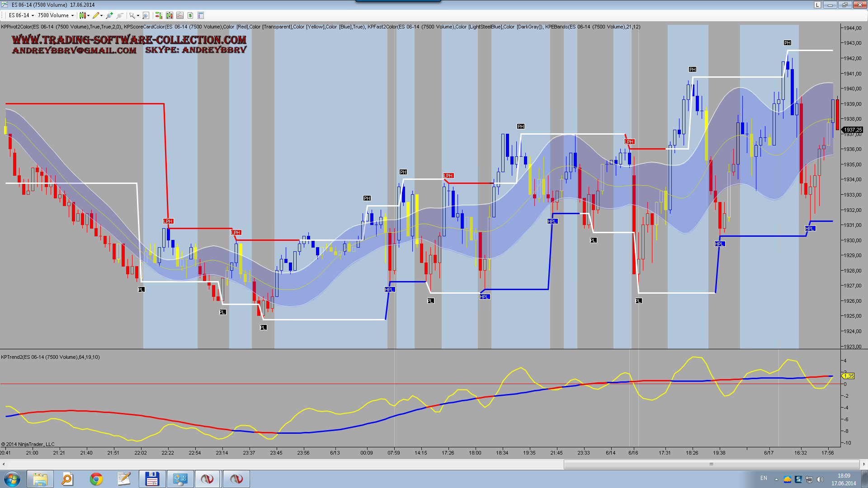The height and width of the screenshot is (488, 868).
Task: Click the left scrollbar arrow
Action: [4, 464]
